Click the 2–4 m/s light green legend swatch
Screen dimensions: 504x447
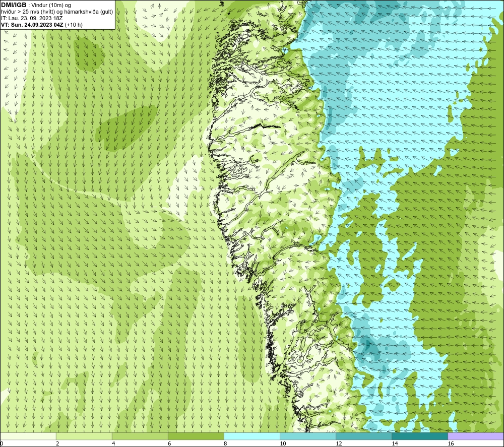coord(84,436)
